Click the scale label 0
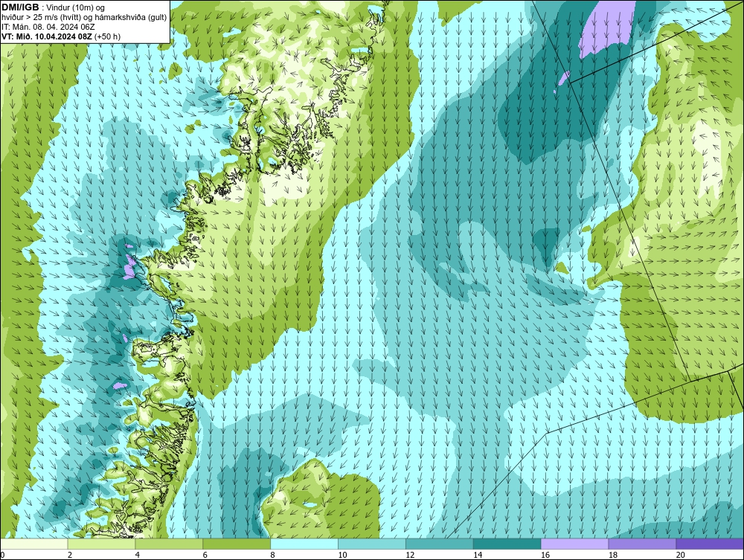The width and height of the screenshot is (744, 560). (2, 555)
